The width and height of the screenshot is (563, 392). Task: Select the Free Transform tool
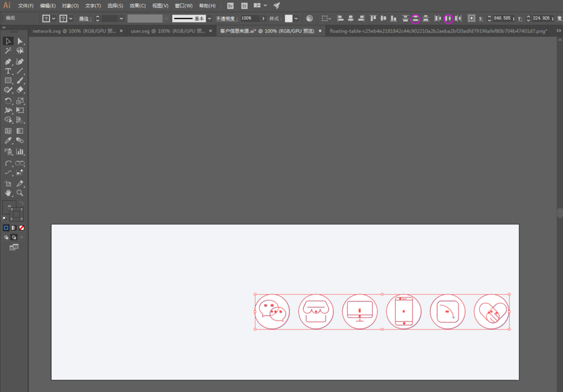[x=20, y=110]
